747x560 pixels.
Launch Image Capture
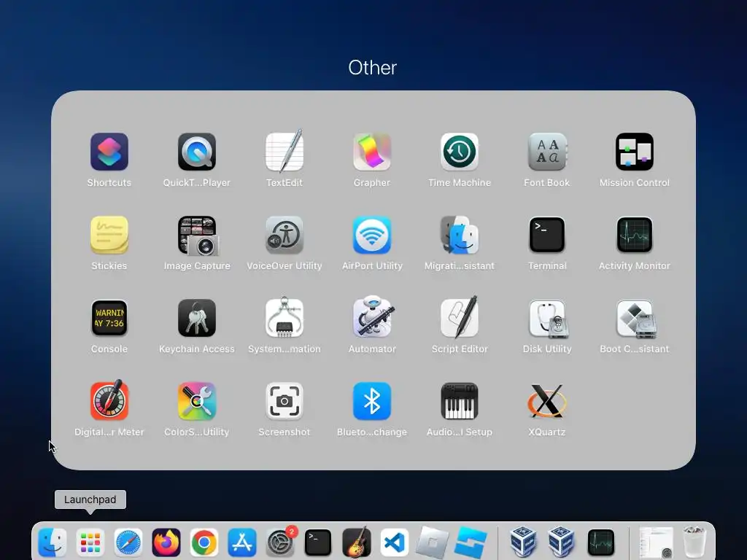tap(197, 236)
